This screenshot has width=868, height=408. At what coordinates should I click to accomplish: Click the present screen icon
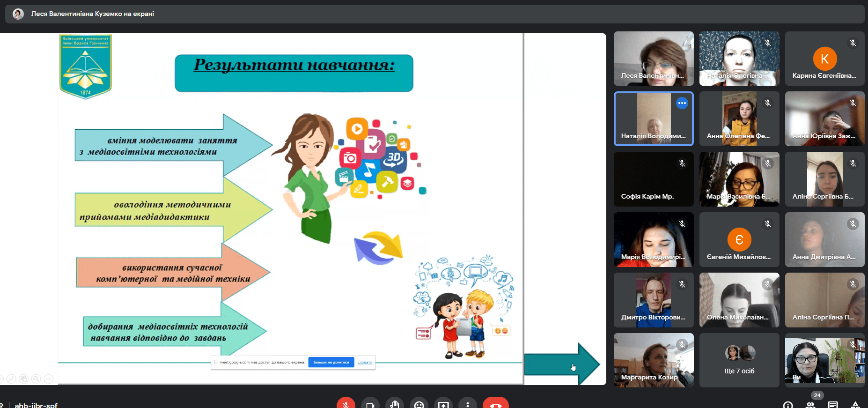point(443,404)
